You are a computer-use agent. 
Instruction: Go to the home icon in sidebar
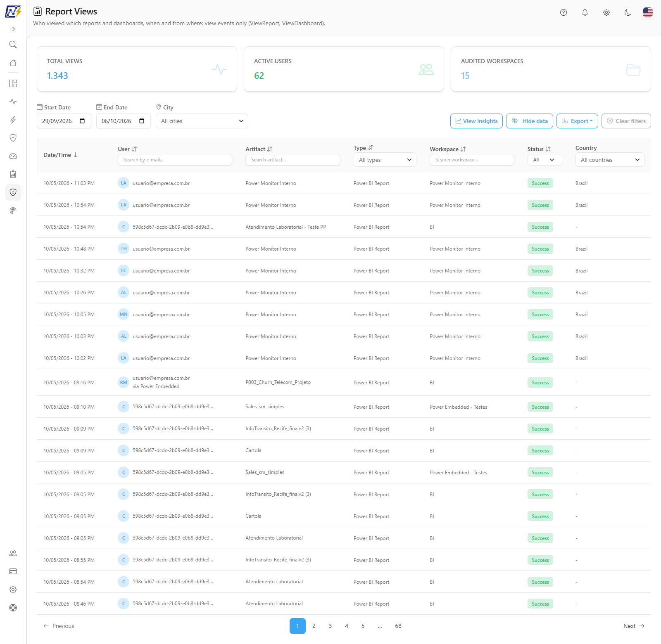13,63
